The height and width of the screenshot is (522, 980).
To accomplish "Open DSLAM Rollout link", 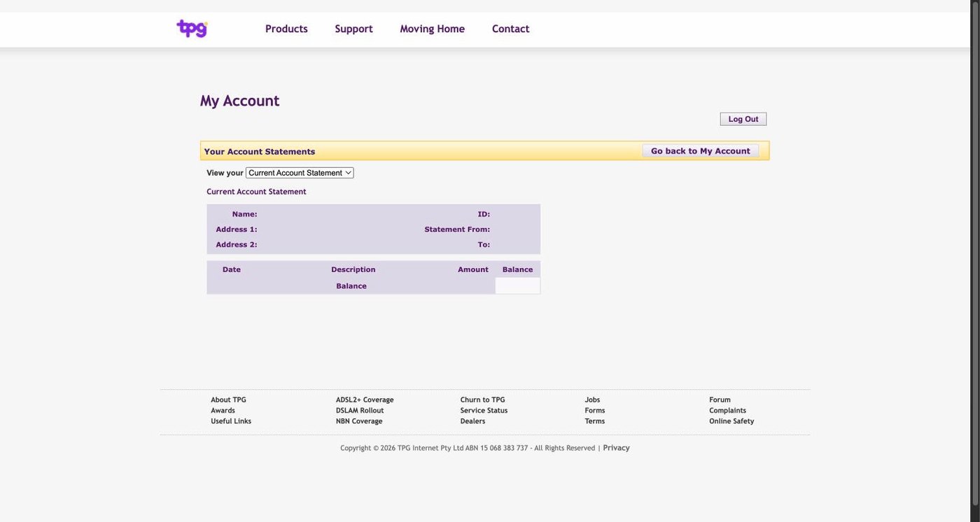I will [360, 411].
